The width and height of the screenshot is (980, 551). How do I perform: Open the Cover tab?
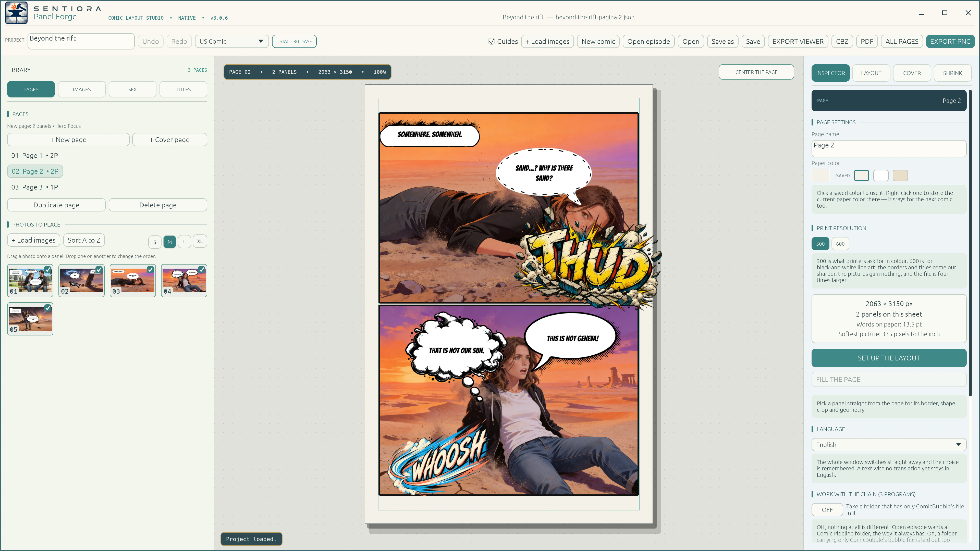tap(912, 73)
